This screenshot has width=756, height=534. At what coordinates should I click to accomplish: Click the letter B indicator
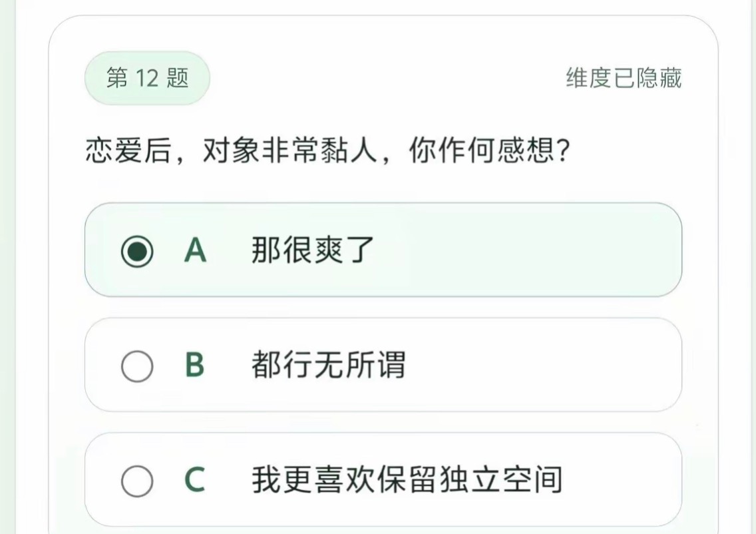click(195, 366)
